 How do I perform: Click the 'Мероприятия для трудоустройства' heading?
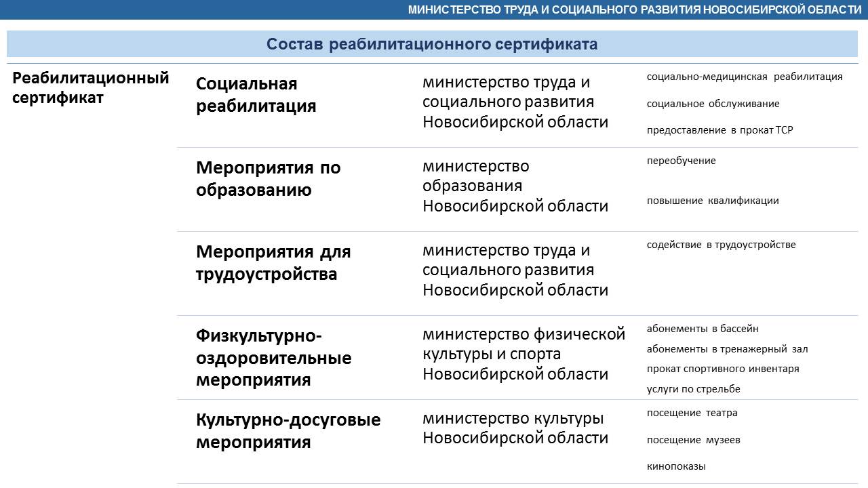pyautogui.click(x=273, y=263)
